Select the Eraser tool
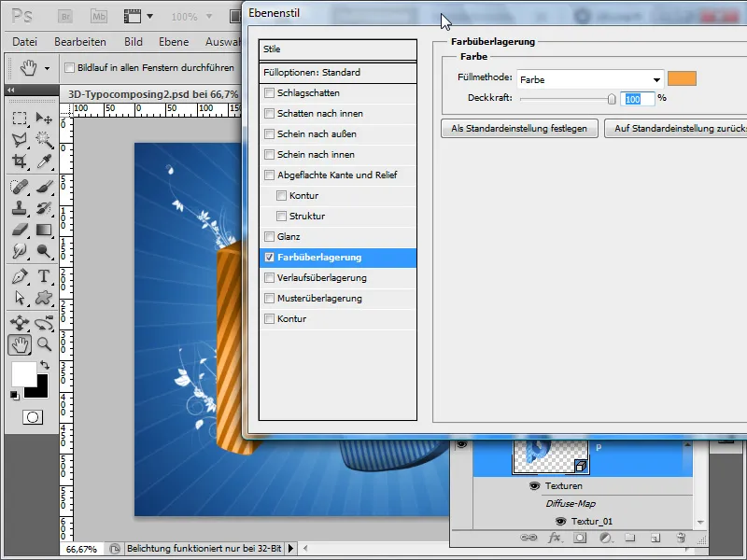The height and width of the screenshot is (560, 747). (x=20, y=230)
